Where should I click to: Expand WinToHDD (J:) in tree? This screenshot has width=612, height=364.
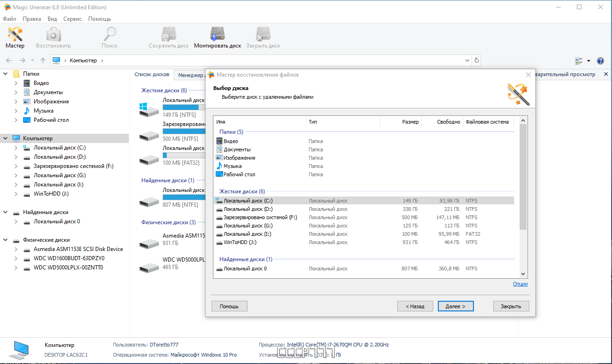(16, 194)
